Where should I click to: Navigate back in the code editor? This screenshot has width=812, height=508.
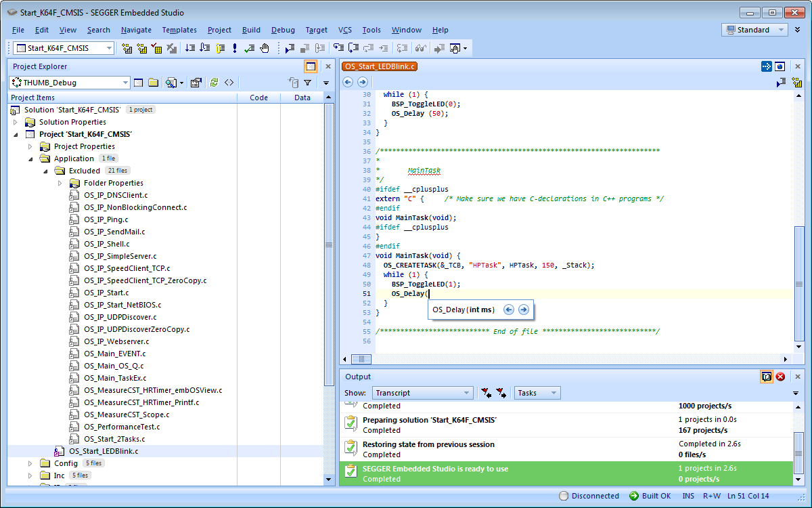click(348, 82)
